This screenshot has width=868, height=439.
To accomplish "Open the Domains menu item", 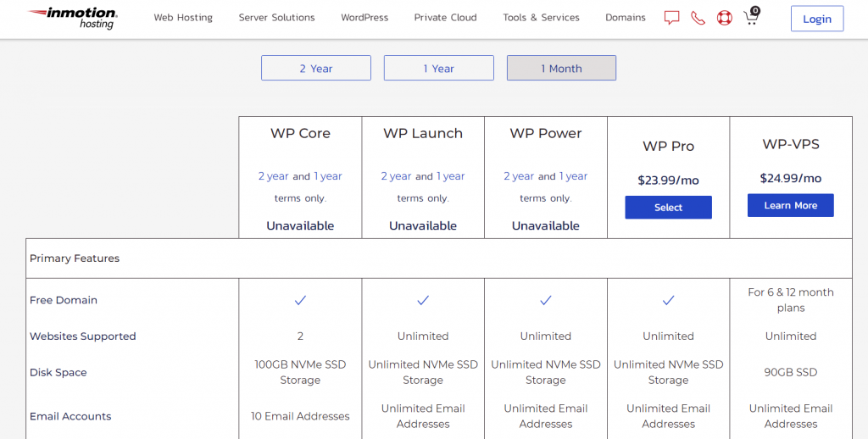I will coord(626,18).
